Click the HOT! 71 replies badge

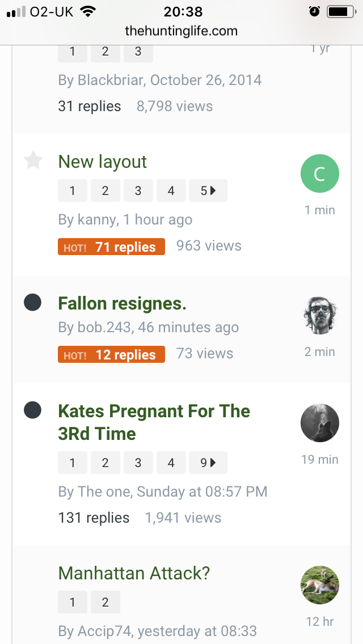click(x=111, y=247)
